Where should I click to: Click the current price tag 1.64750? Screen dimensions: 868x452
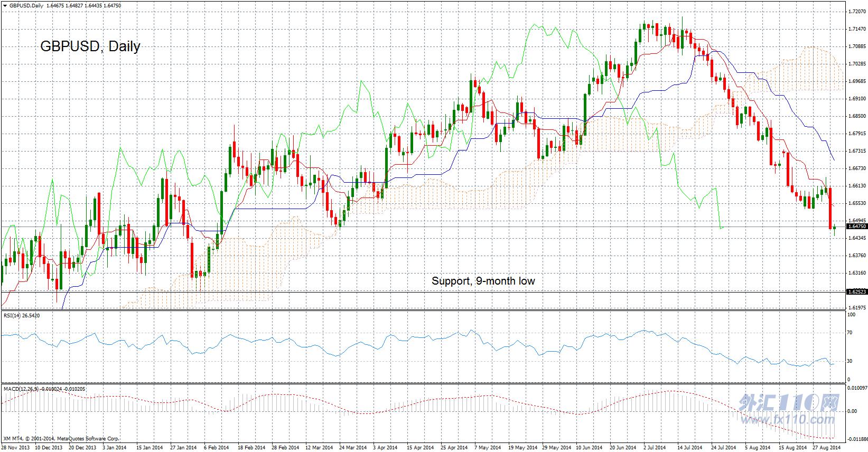point(856,226)
